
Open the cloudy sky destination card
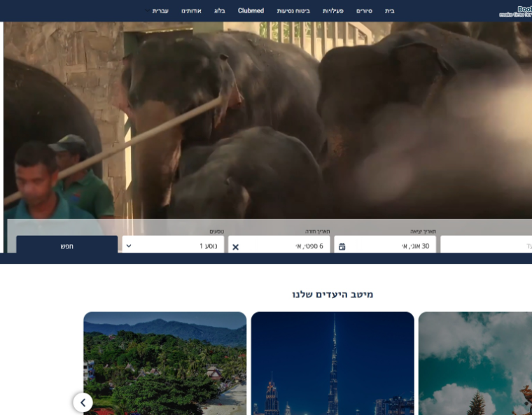[x=475, y=363]
